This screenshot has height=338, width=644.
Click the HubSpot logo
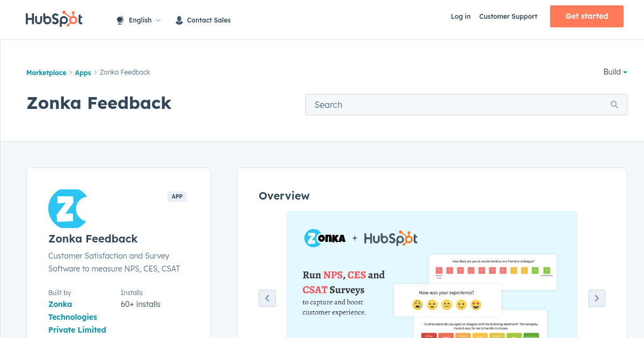coord(54,19)
